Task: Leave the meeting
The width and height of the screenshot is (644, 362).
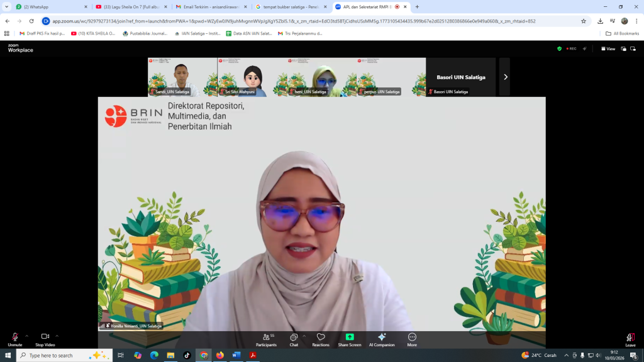Action: click(630, 340)
